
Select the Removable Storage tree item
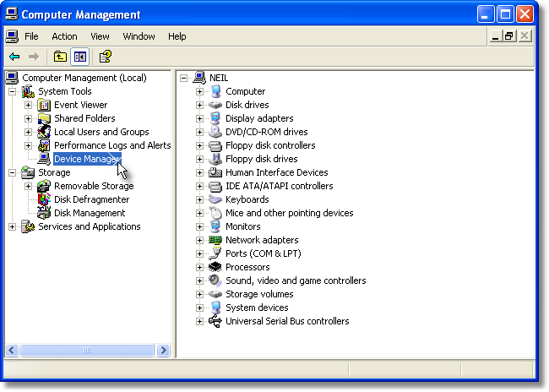[x=94, y=186]
